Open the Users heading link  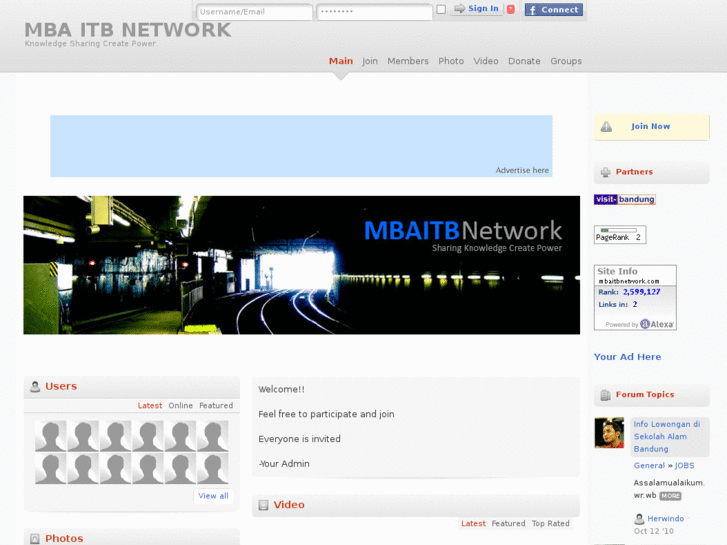[x=61, y=386]
